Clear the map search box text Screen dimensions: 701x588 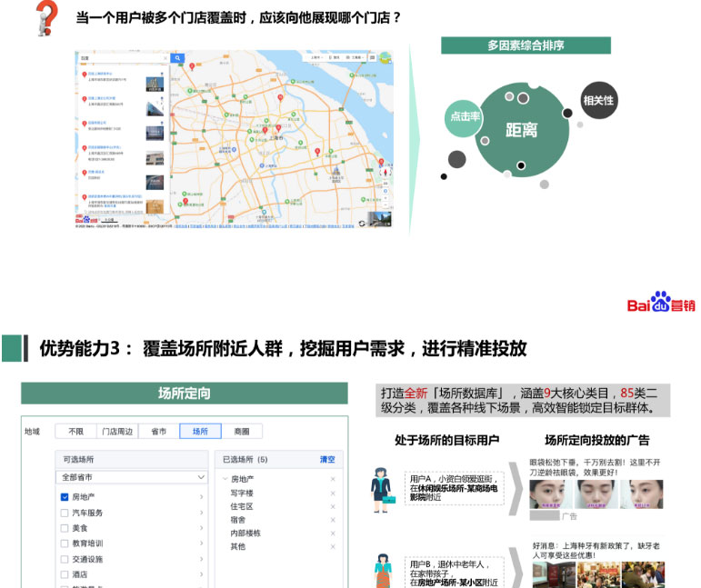coord(165,58)
